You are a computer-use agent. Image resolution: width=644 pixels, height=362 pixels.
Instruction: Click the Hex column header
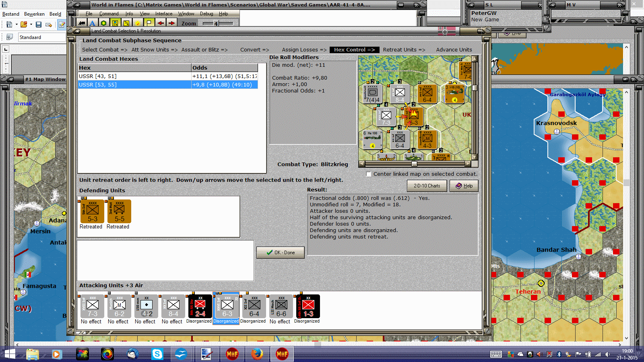click(134, 68)
